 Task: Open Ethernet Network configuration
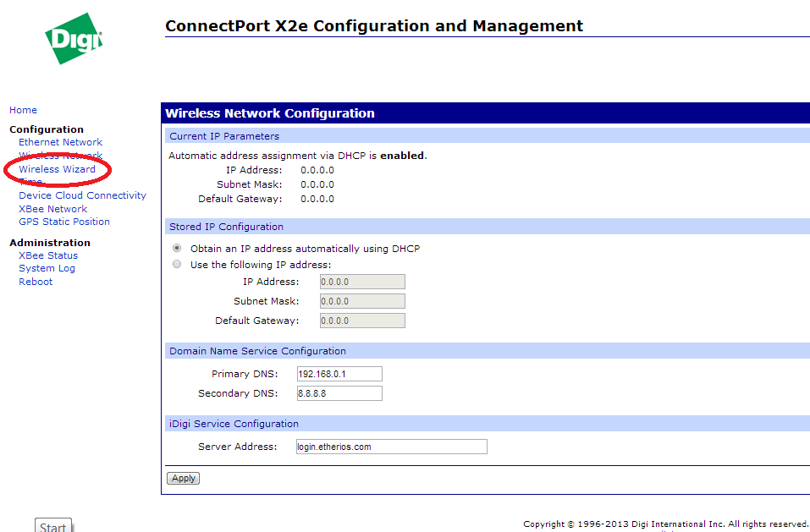click(x=60, y=142)
